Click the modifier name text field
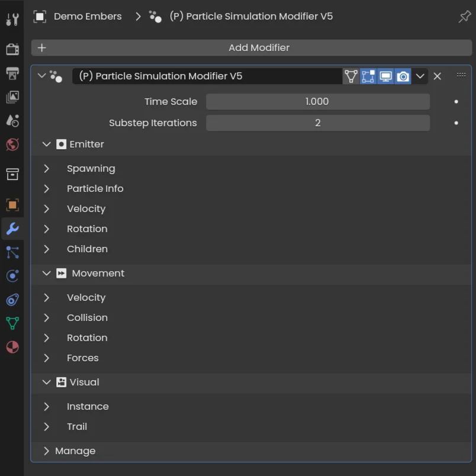476x476 pixels. (207, 76)
